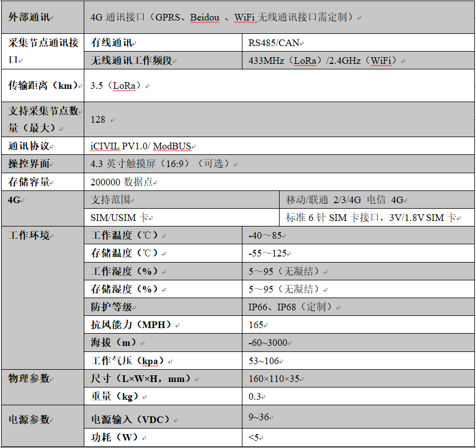
Task: Select the 160×110×35 dimensions cell
Action: (x=275, y=378)
